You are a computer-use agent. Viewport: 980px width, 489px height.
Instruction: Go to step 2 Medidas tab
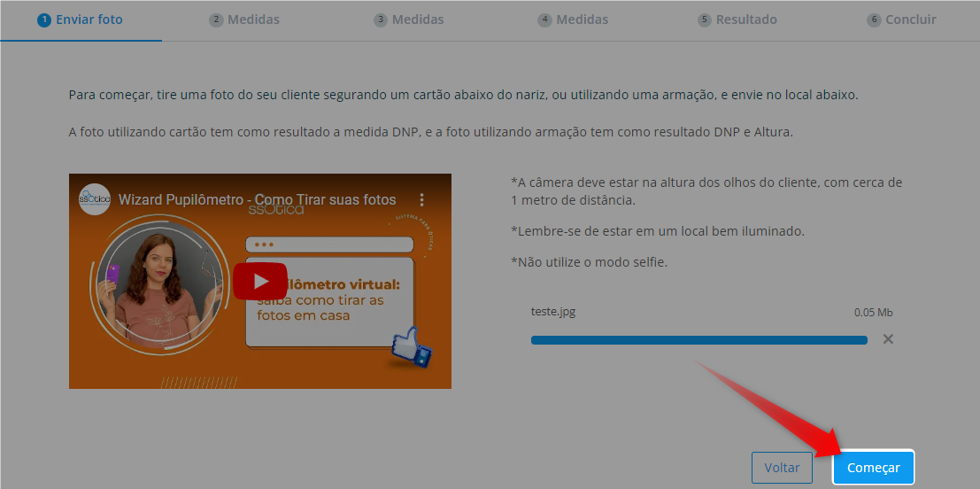point(244,19)
